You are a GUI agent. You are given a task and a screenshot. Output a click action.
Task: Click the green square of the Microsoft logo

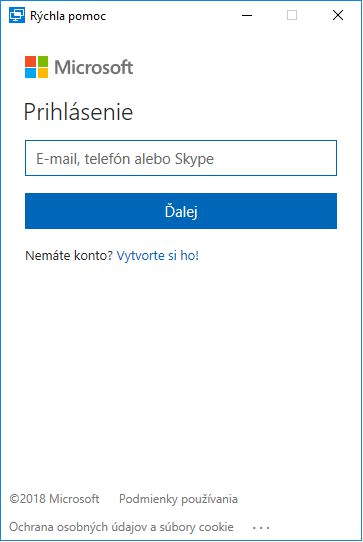click(43, 61)
